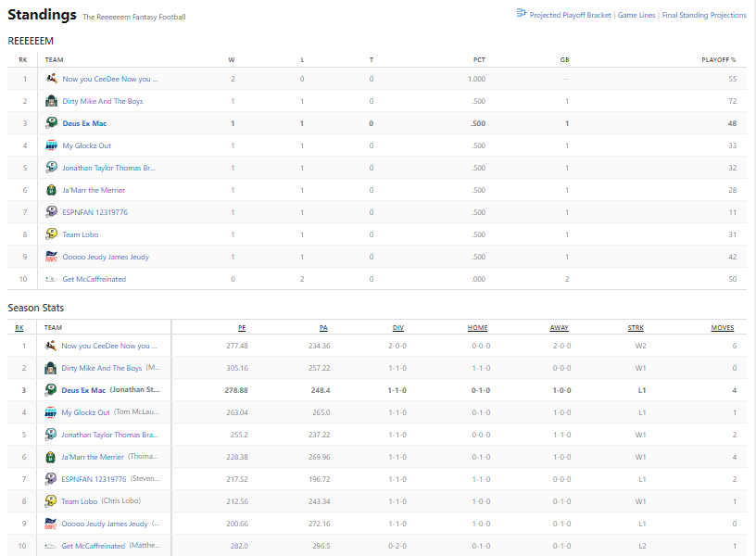Screen dimensions: 756x556
Task: Click Now you CeeDee team logo in standings
Action: click(x=53, y=79)
